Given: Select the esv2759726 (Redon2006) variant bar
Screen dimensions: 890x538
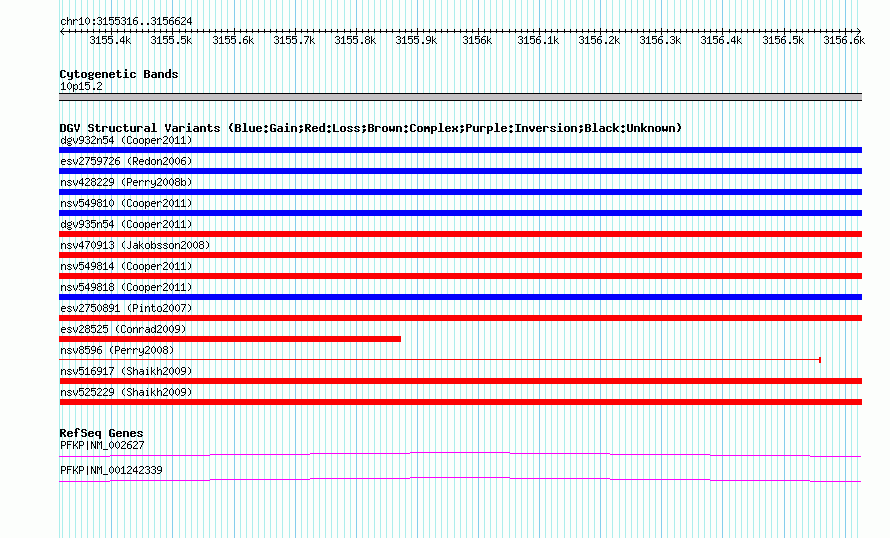Looking at the screenshot, I should (460, 171).
